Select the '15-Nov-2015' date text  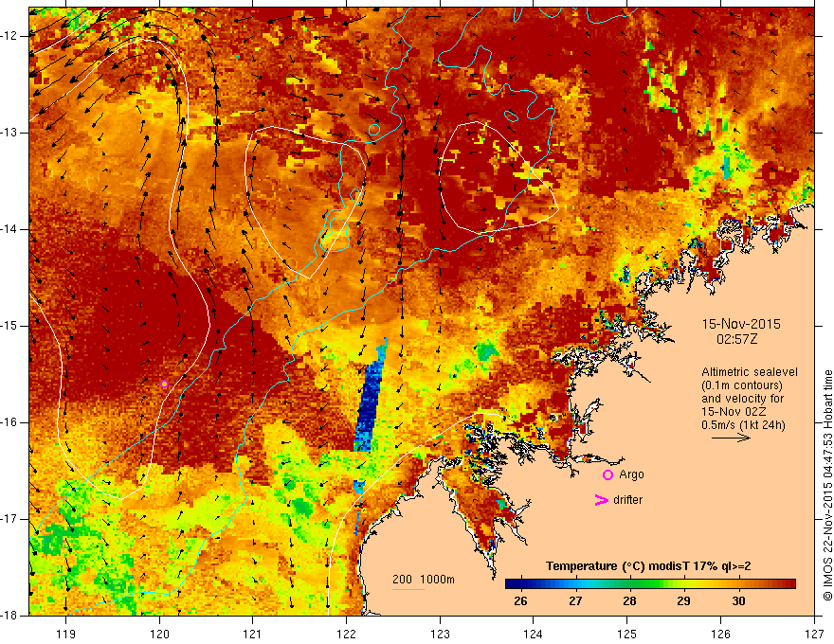pyautogui.click(x=741, y=324)
